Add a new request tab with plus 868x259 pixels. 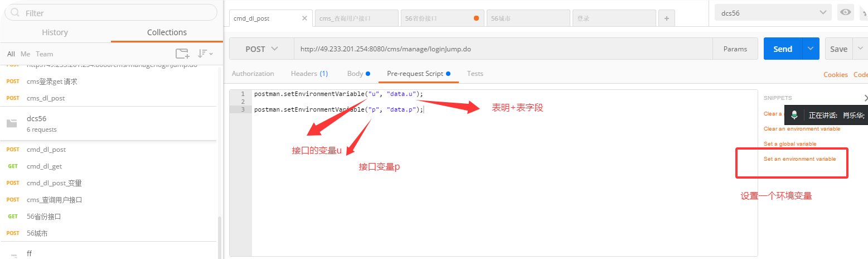[667, 18]
